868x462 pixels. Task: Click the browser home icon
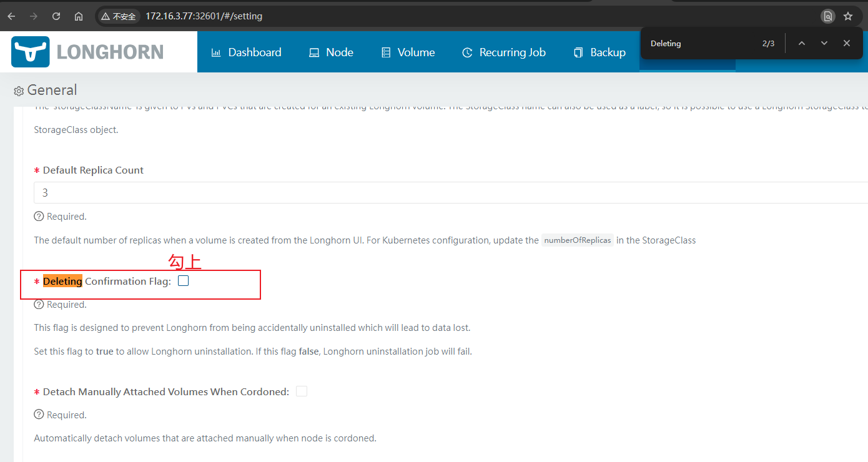(79, 16)
